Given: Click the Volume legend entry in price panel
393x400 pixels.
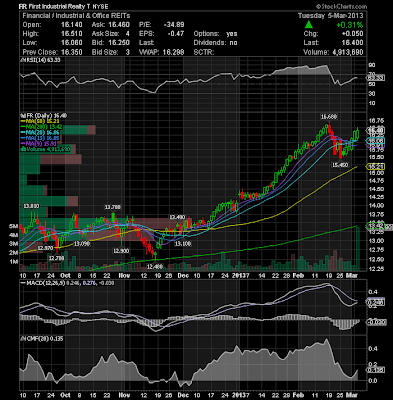Looking at the screenshot, I should coord(46,149).
